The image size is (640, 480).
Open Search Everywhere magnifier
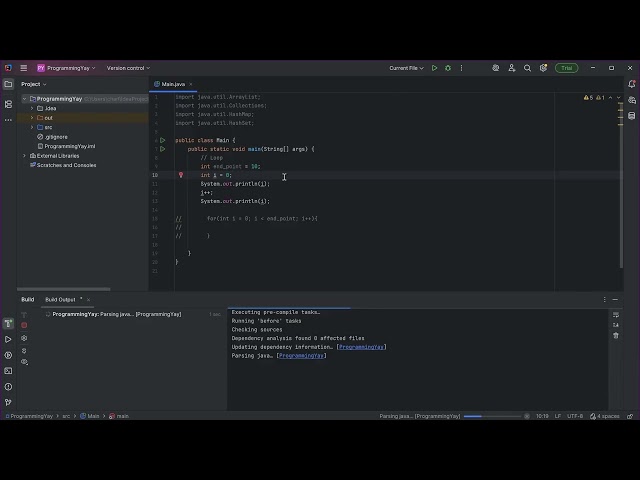[527, 68]
